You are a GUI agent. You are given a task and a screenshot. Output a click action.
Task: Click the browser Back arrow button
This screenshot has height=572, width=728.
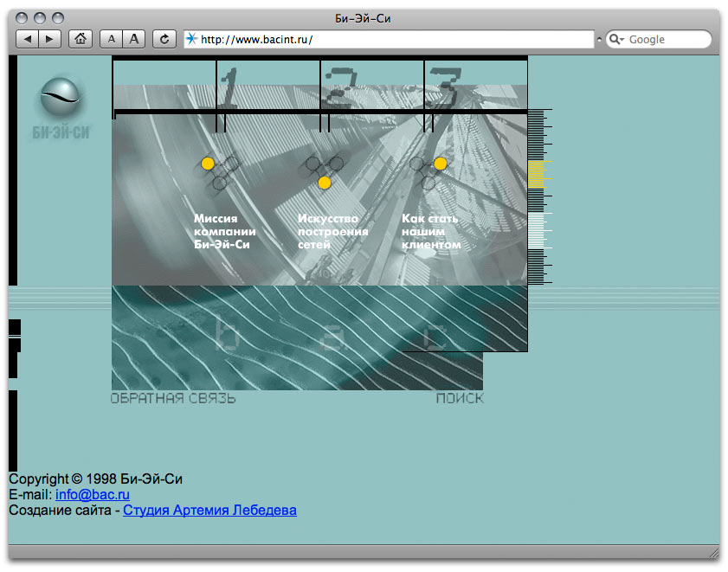(27, 39)
